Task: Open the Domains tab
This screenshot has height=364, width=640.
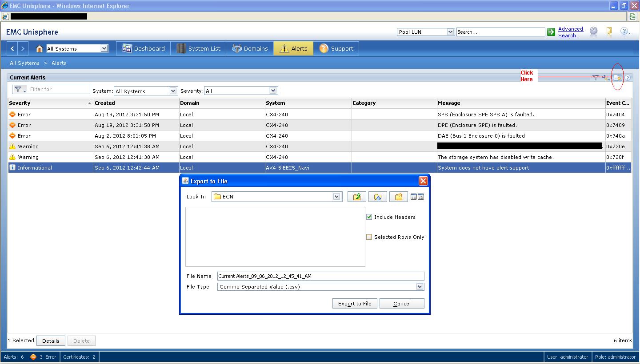Action: (x=250, y=48)
